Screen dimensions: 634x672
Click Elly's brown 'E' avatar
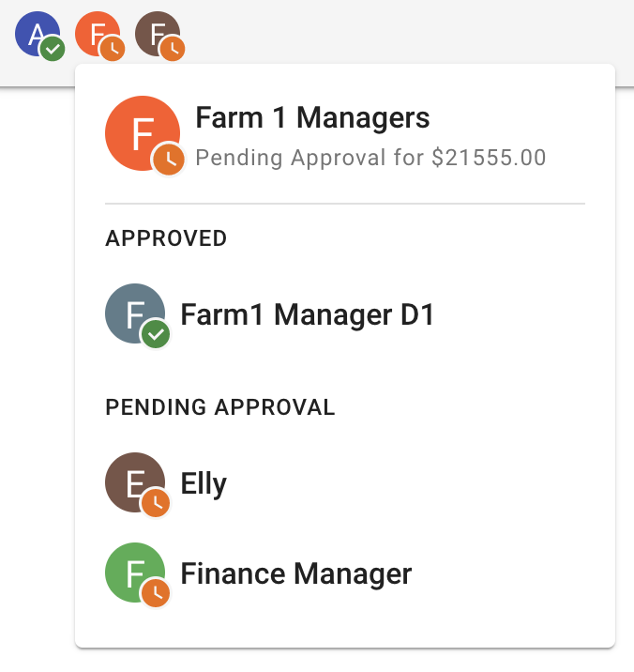(x=134, y=482)
